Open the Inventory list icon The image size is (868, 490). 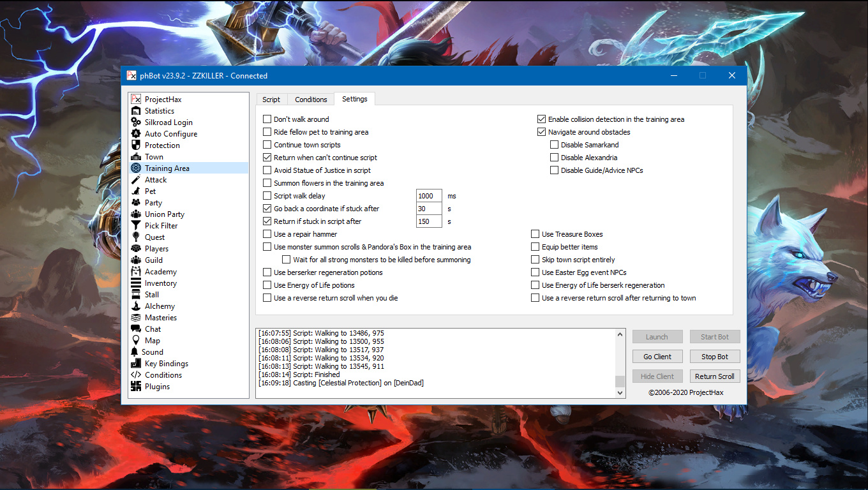click(135, 283)
